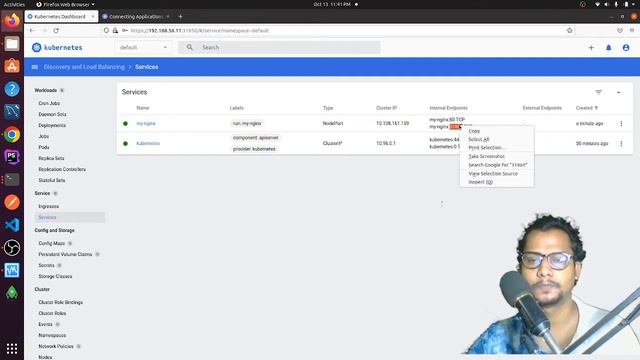Open the kubernetes service link
Image resolution: width=640 pixels, height=360 pixels.
pyautogui.click(x=148, y=143)
